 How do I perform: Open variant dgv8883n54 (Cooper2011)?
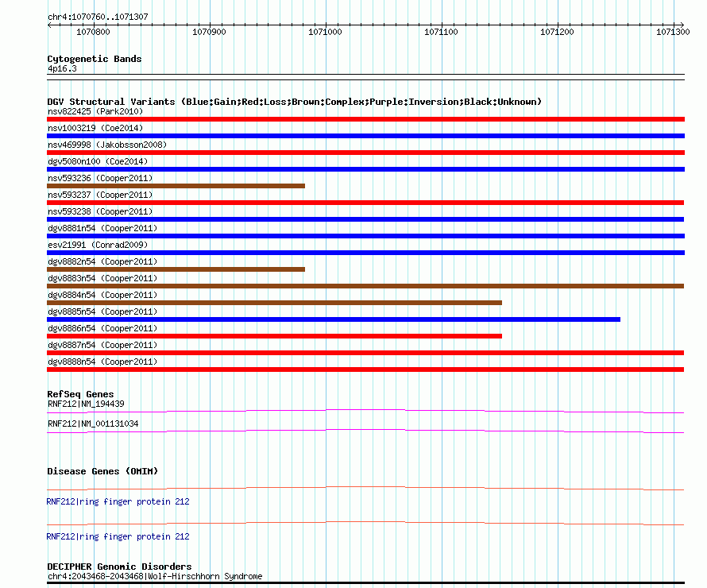[102, 278]
